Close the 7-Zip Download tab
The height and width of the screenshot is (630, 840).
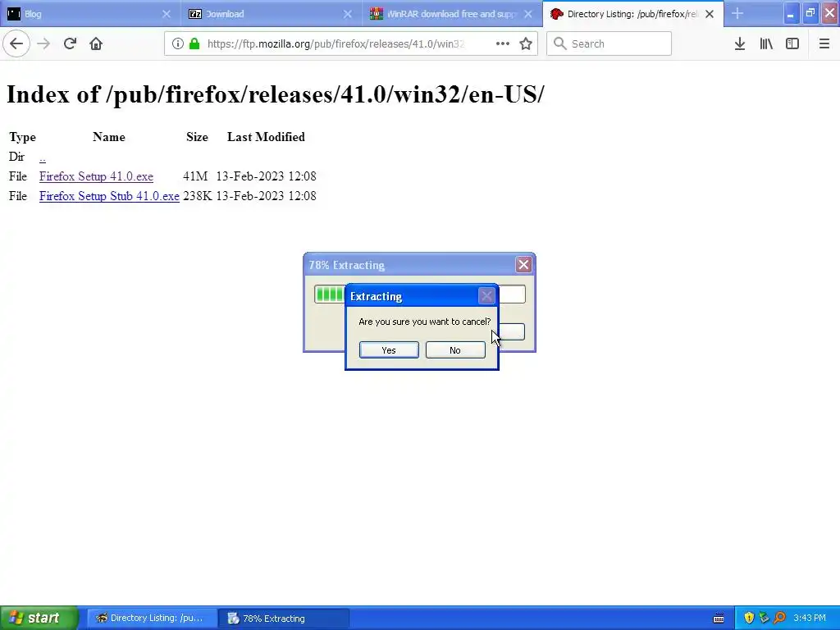tap(348, 14)
